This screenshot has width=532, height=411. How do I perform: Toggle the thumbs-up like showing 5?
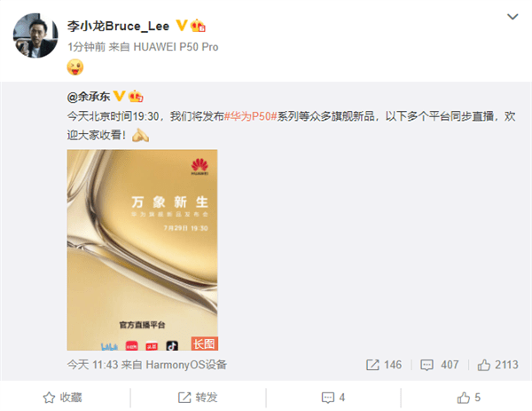468,398
